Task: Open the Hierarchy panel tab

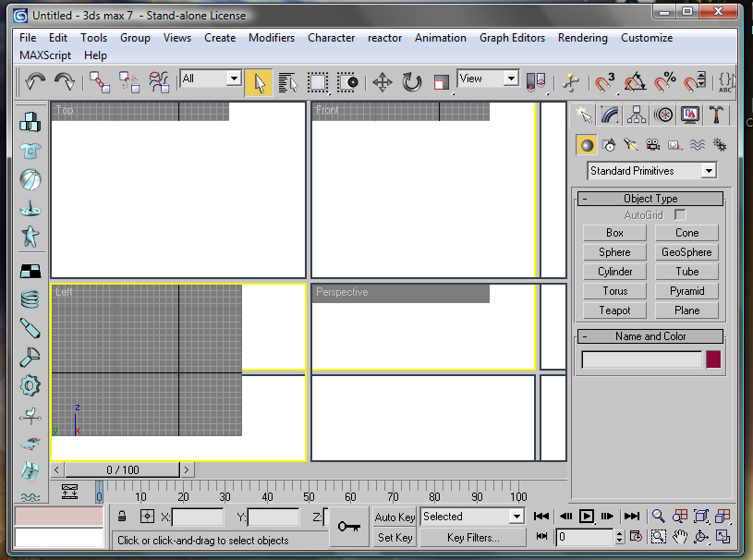Action: click(637, 115)
